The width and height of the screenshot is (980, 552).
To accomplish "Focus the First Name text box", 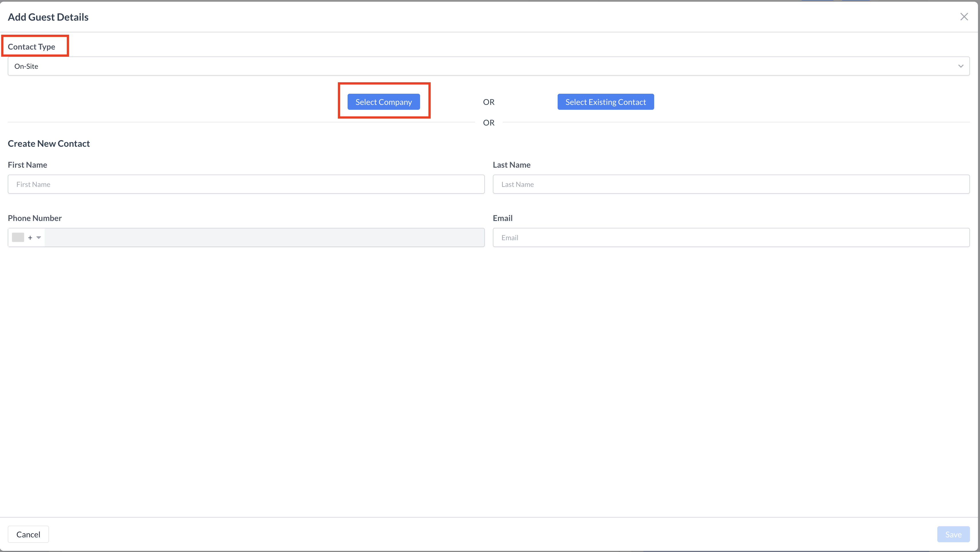I will pyautogui.click(x=246, y=185).
